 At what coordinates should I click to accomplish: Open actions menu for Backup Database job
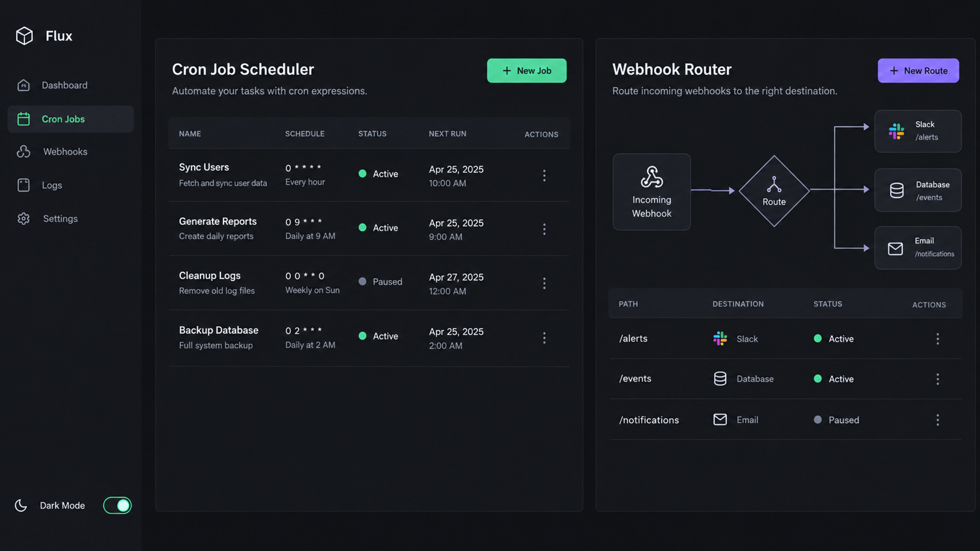tap(544, 337)
